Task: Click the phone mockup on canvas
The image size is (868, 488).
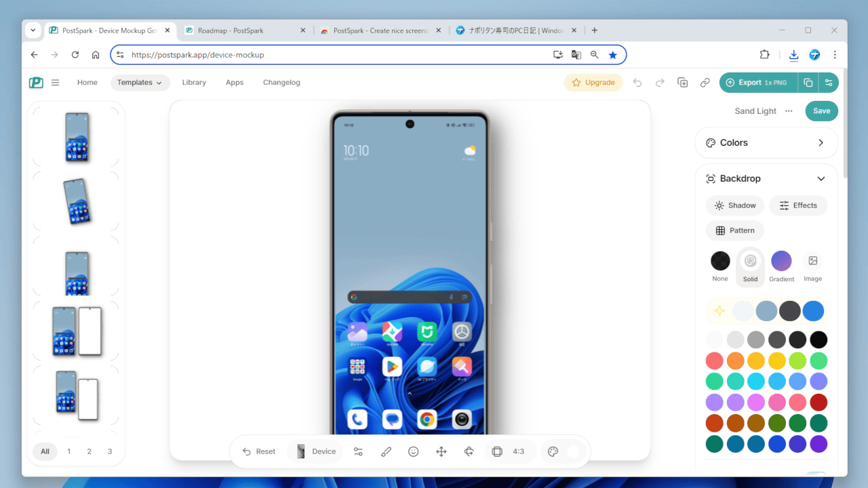Action: point(411,272)
